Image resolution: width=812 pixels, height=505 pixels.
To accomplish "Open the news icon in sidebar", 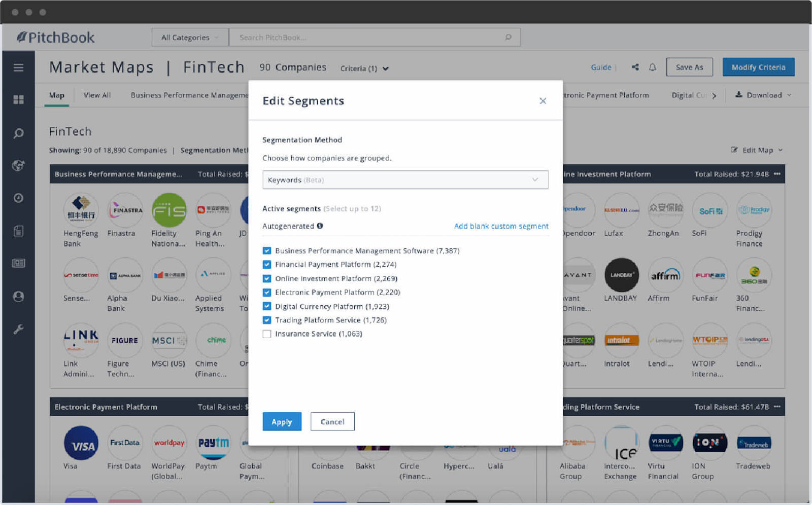I will tap(18, 263).
